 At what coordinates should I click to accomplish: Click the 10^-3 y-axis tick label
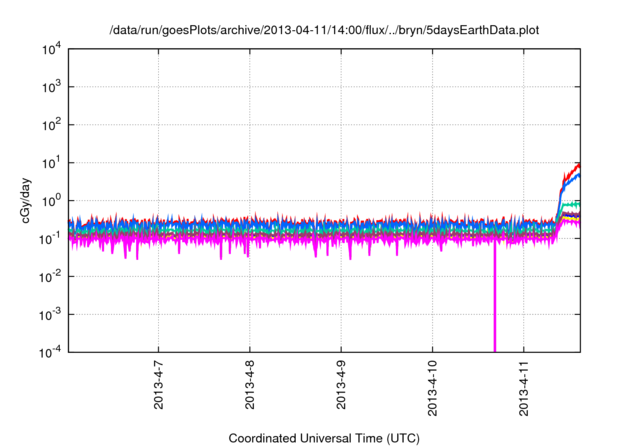[x=51, y=315]
